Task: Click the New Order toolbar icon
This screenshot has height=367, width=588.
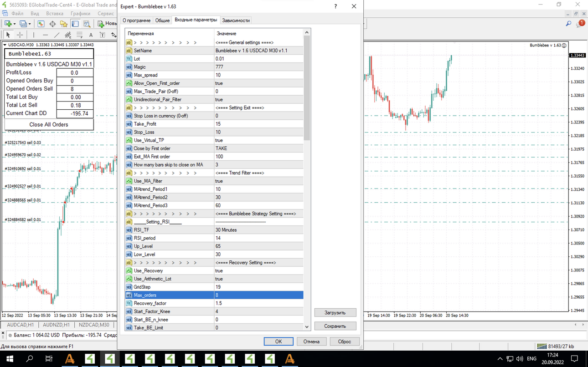Action: coord(101,24)
